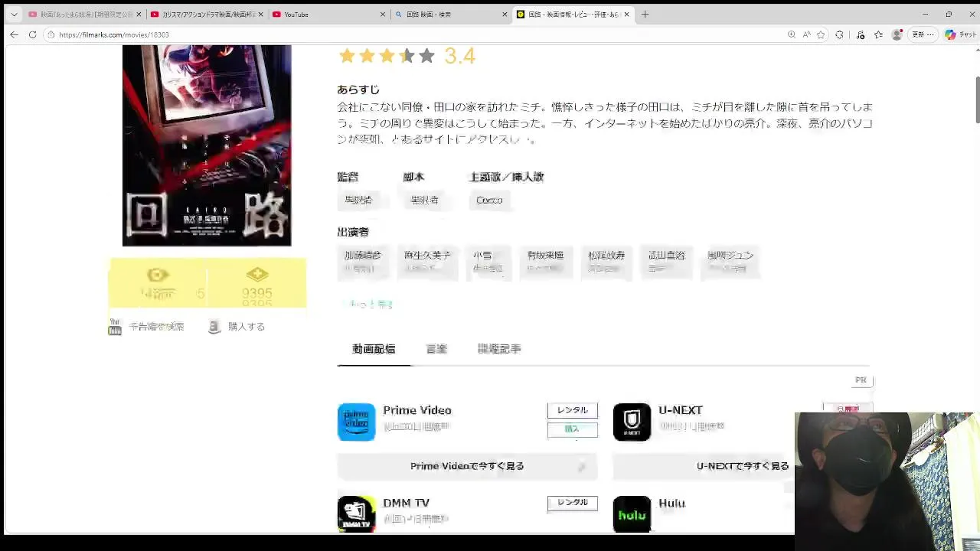Screen dimensions: 980x551
Task: Click Prime Videoで今すぐ見る button
Action: coord(467,466)
